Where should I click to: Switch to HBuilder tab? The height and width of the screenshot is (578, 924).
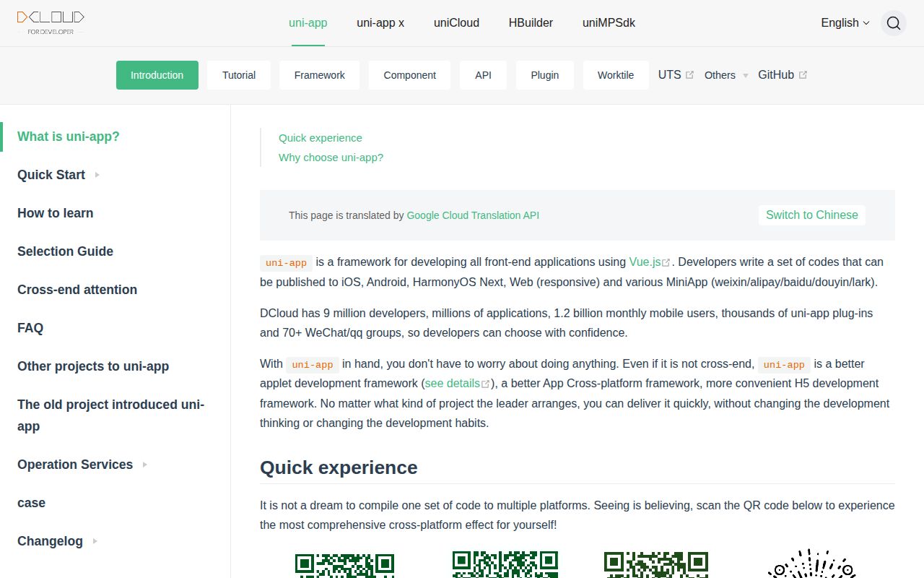point(531,23)
